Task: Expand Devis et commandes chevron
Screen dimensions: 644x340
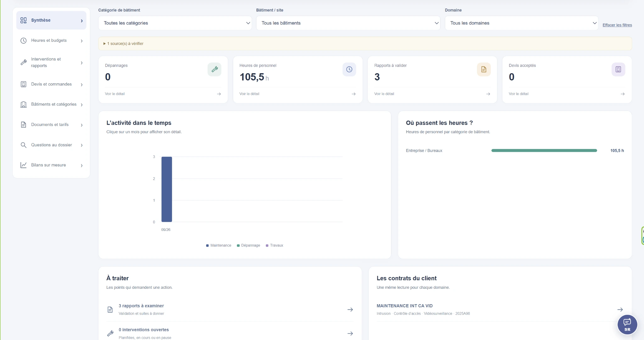Action: coord(82,85)
